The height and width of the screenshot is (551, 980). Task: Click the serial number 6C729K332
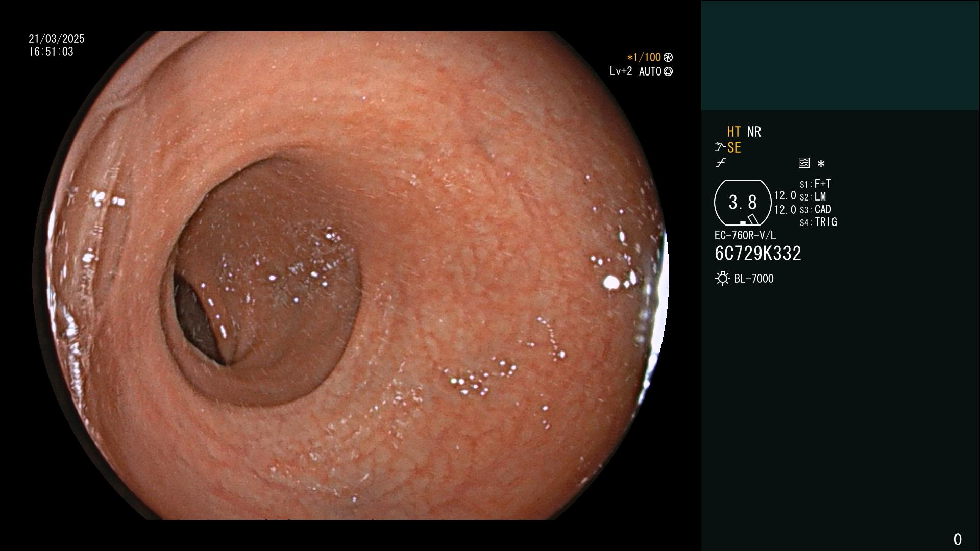(758, 254)
